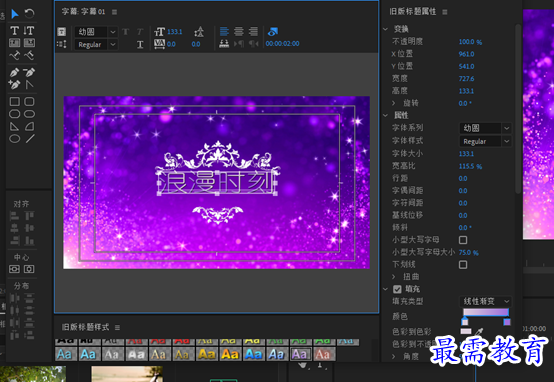554x382 pixels.
Task: Click the 色彩到色彩 color swatch
Action: pos(466,331)
